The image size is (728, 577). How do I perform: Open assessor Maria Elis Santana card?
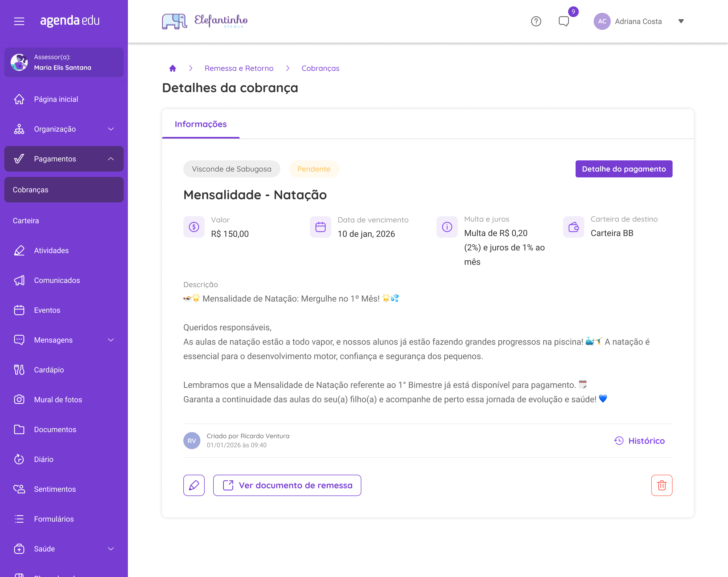[64, 62]
